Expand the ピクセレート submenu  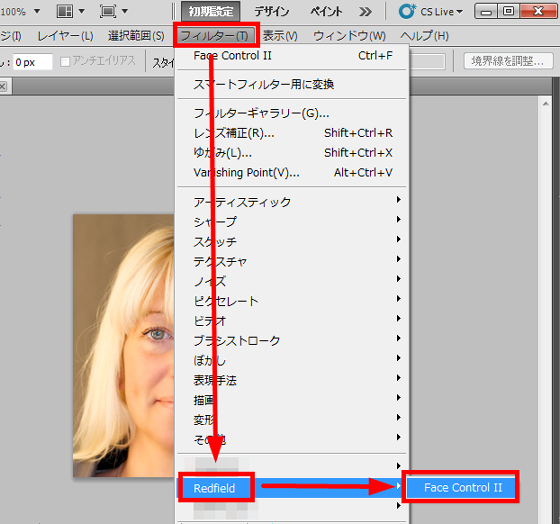(x=292, y=301)
